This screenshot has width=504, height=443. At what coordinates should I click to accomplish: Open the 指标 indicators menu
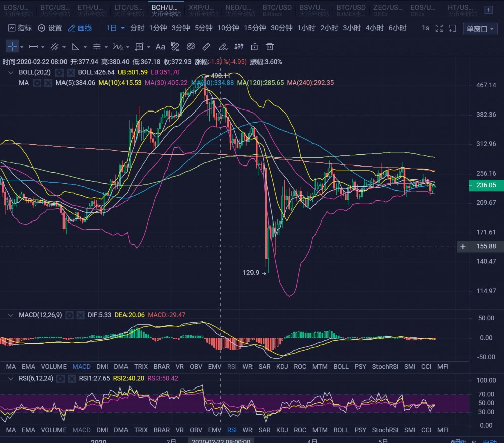(x=20, y=28)
